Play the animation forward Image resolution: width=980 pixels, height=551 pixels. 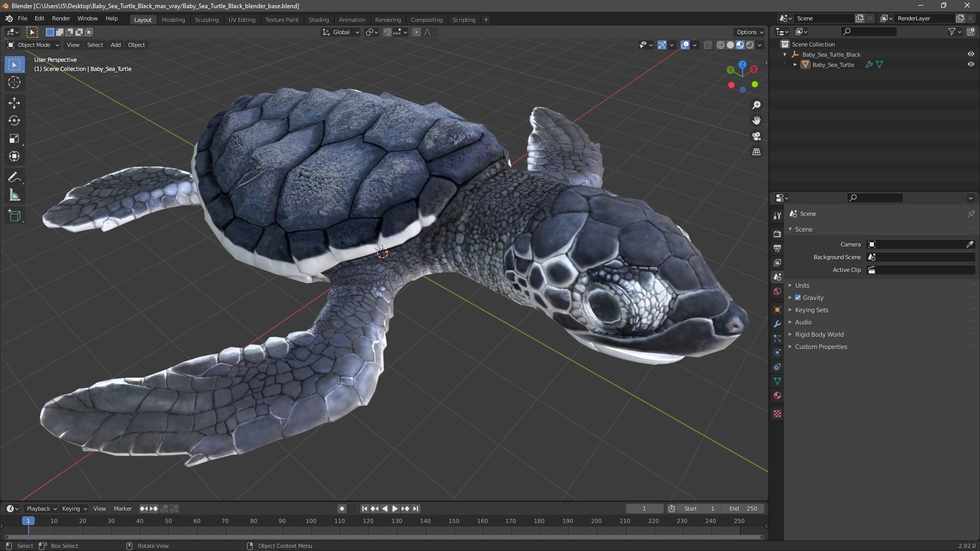tap(395, 509)
